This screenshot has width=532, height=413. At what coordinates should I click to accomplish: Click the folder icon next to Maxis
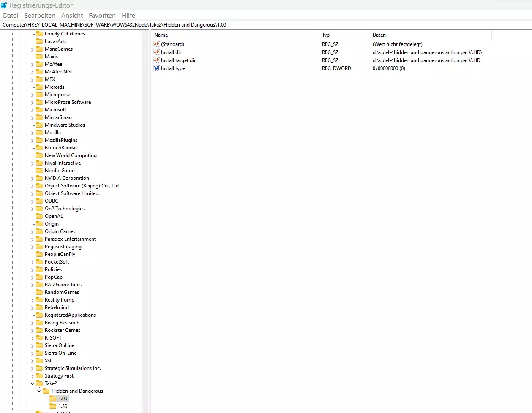pyautogui.click(x=39, y=57)
